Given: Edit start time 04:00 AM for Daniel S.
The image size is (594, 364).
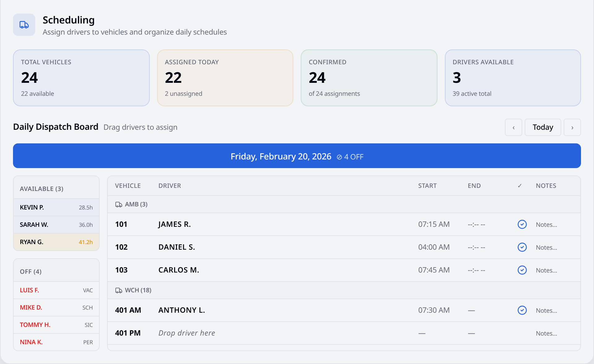Looking at the screenshot, I should click(434, 247).
